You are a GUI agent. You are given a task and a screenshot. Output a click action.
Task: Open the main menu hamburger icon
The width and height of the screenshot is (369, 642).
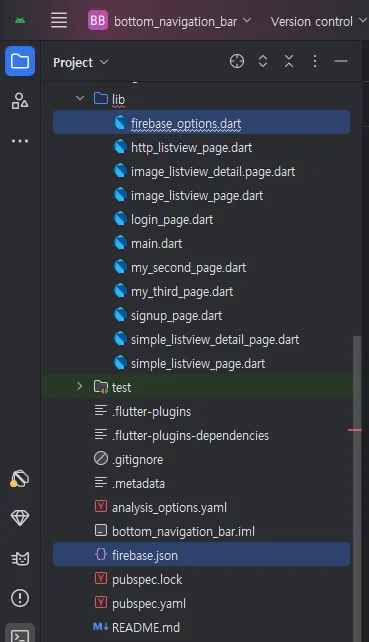[59, 20]
